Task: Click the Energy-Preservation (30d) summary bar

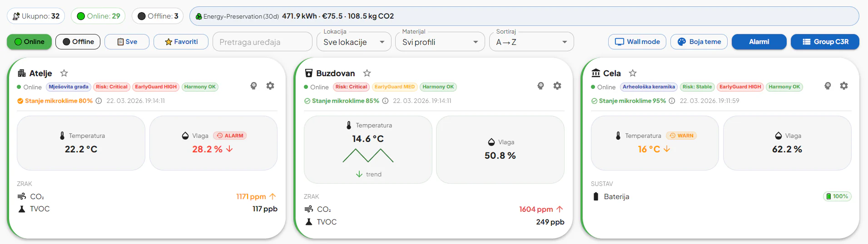Action: click(524, 16)
